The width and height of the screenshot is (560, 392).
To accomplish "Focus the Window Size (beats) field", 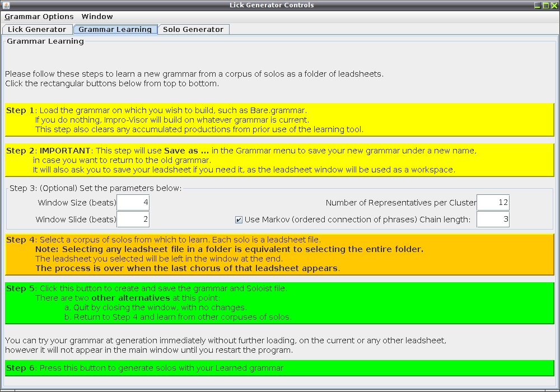I will pos(133,203).
